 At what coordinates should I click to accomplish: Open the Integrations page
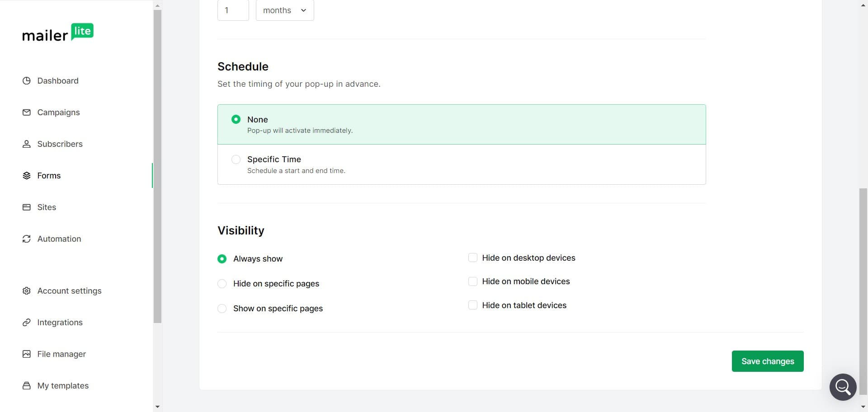60,322
